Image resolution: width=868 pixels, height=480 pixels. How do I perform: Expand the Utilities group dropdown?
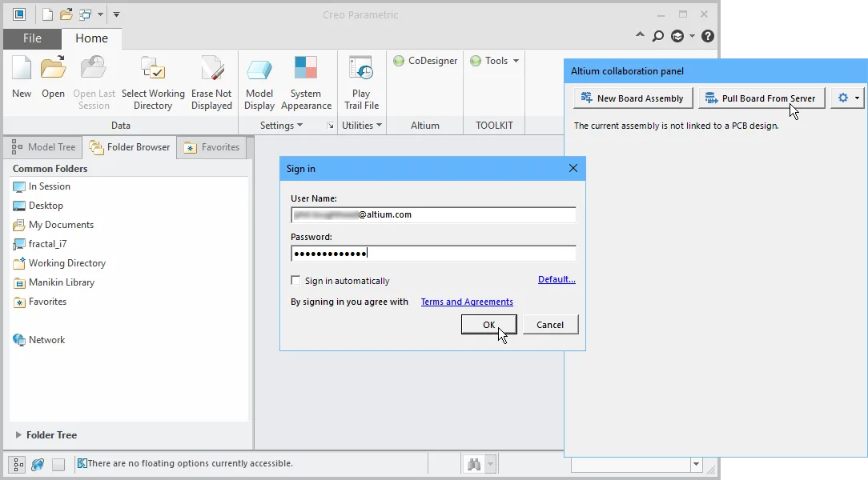click(x=362, y=126)
